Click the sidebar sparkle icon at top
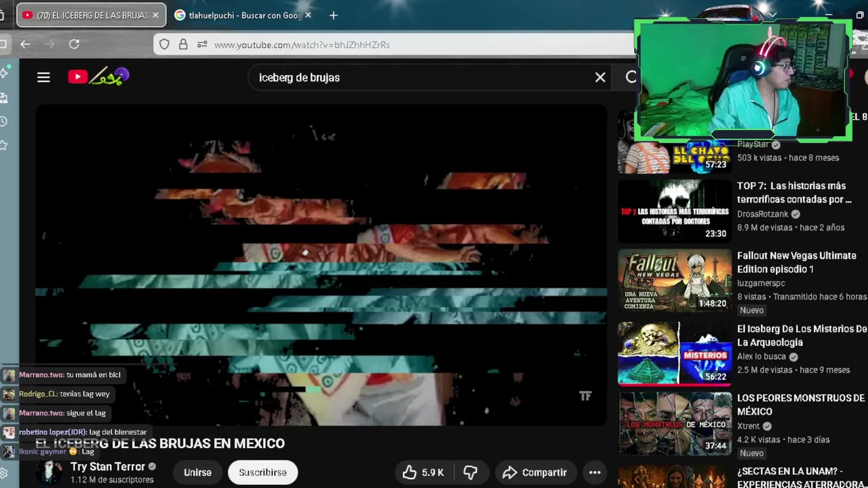This screenshot has height=488, width=868. tap(4, 72)
